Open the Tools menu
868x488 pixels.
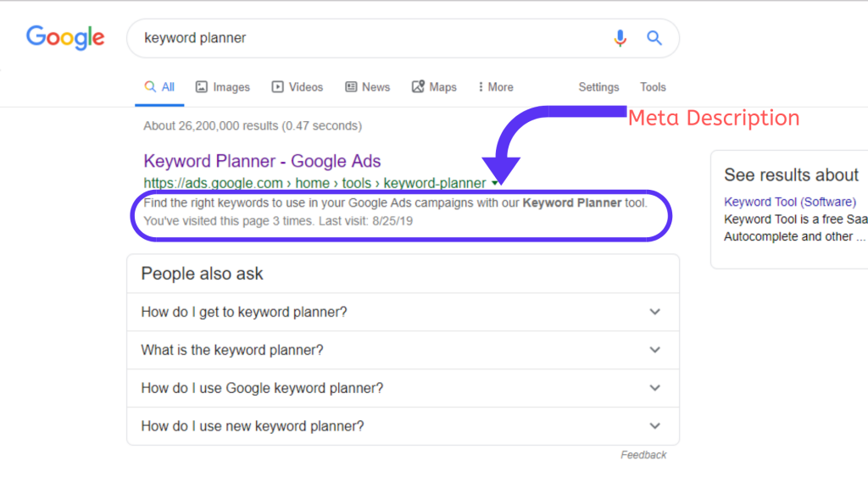pyautogui.click(x=653, y=87)
